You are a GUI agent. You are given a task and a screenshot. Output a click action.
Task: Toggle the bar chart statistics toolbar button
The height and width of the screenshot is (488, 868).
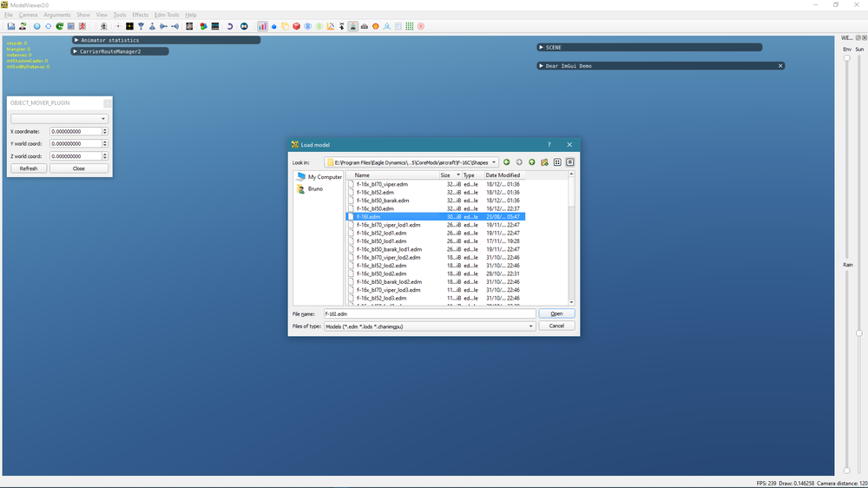click(262, 26)
